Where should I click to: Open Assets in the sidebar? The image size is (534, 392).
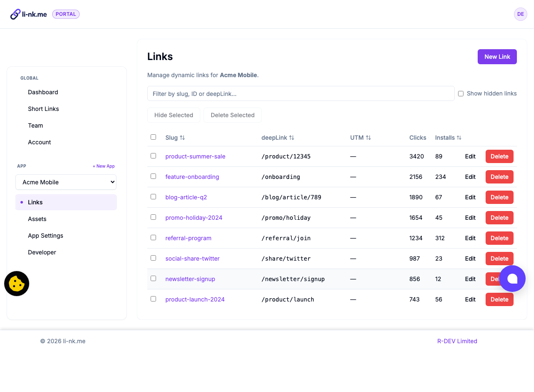[37, 219]
